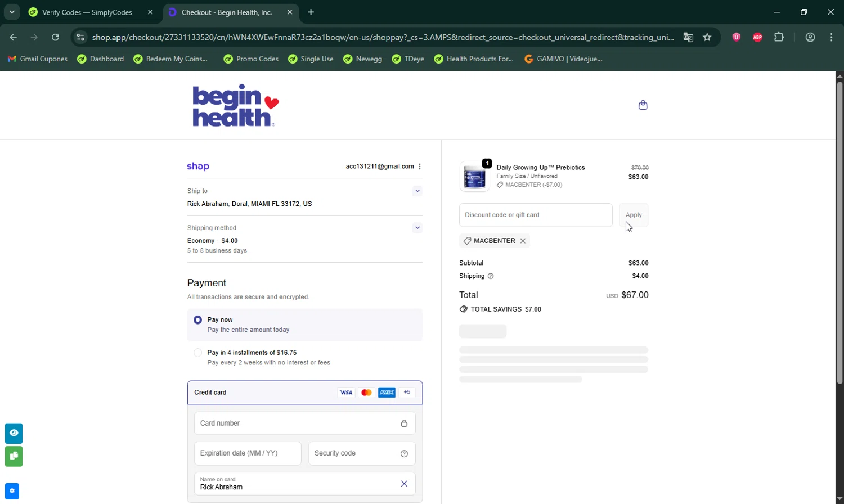Click the Shop pay logo
844x504 pixels.
(x=198, y=166)
